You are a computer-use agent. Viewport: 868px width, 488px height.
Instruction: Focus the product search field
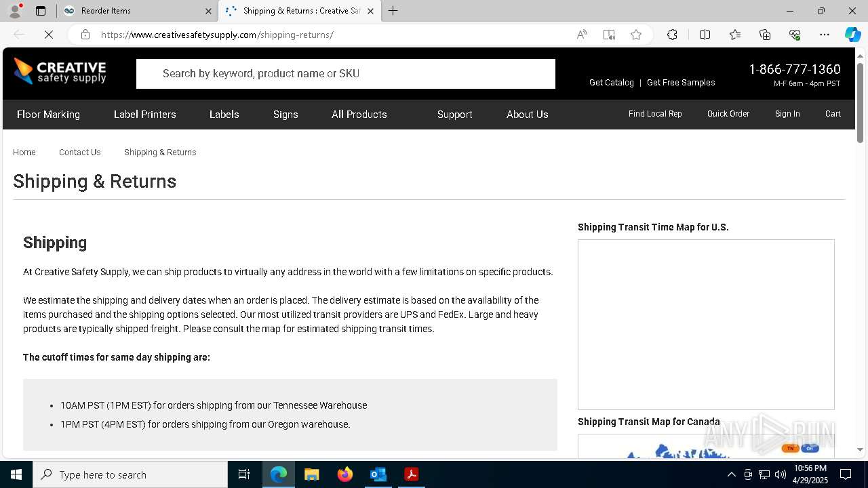click(x=346, y=74)
